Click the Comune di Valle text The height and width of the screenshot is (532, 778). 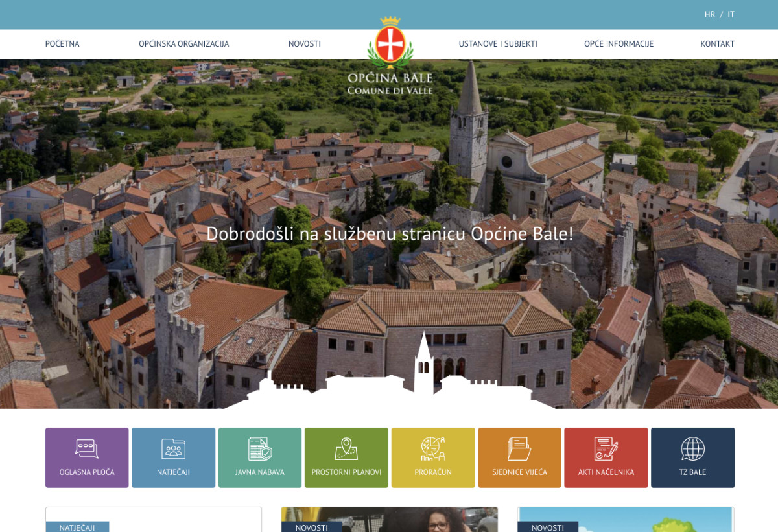click(x=390, y=91)
